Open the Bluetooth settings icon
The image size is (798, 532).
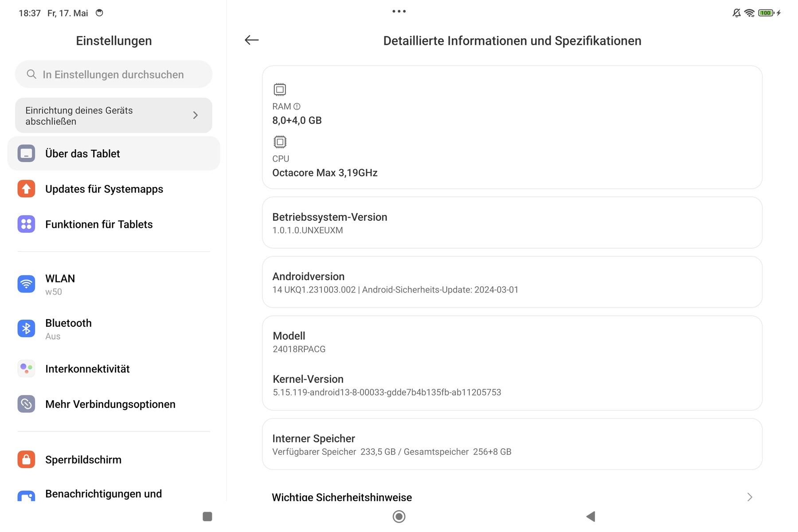tap(26, 329)
